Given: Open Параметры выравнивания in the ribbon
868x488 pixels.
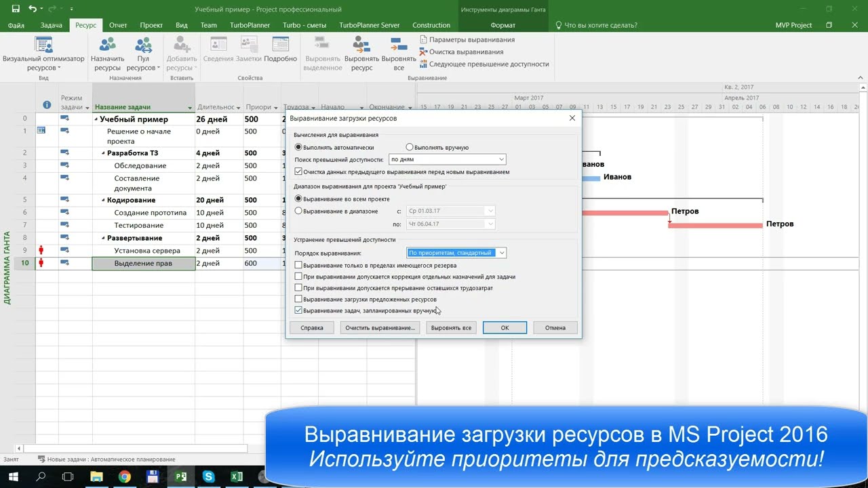Looking at the screenshot, I should point(467,39).
